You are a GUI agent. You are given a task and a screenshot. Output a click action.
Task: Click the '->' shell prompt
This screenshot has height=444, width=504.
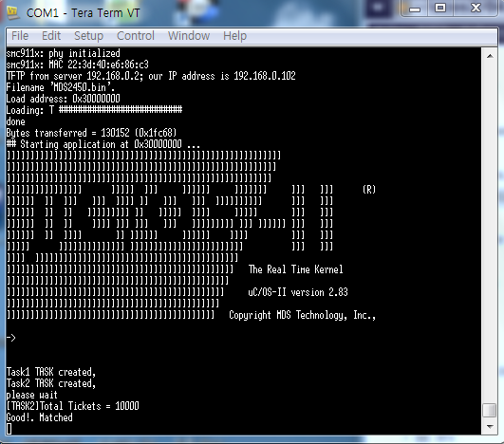11,338
